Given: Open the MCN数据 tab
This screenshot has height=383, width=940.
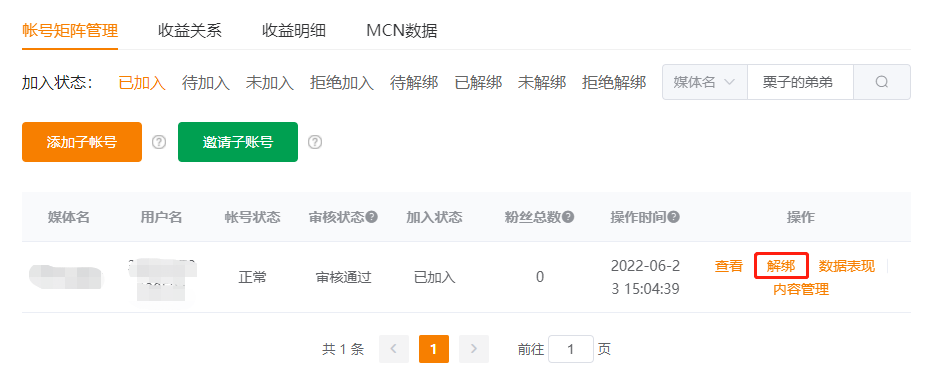Looking at the screenshot, I should pos(402,31).
